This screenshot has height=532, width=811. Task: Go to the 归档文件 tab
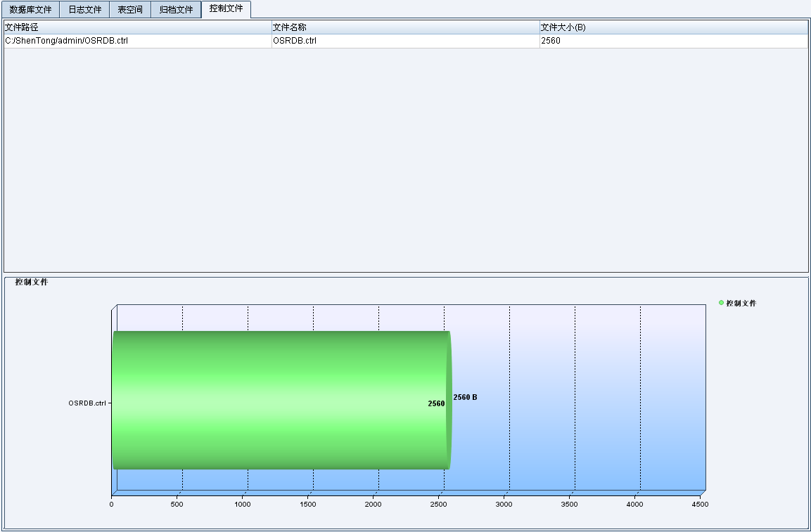pos(176,10)
